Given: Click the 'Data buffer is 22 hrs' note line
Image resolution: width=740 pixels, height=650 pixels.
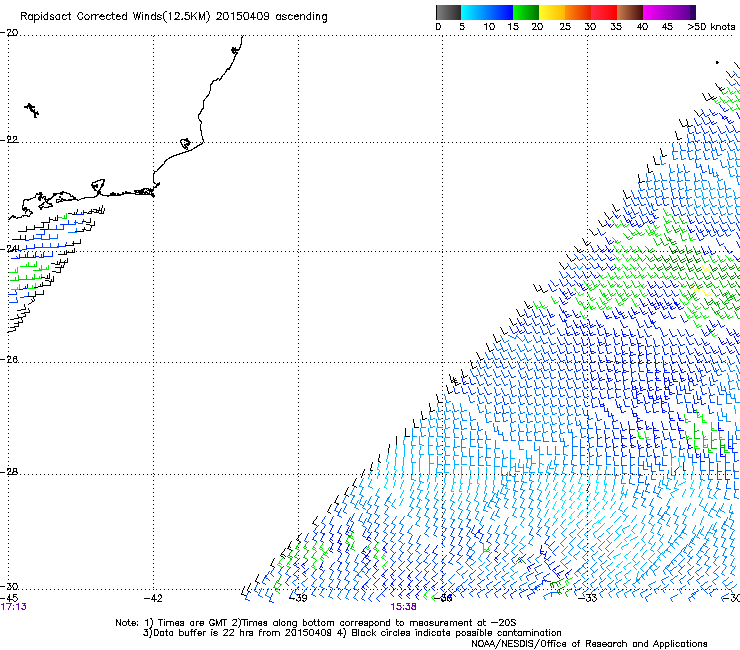Looking at the screenshot, I should coord(352,633).
